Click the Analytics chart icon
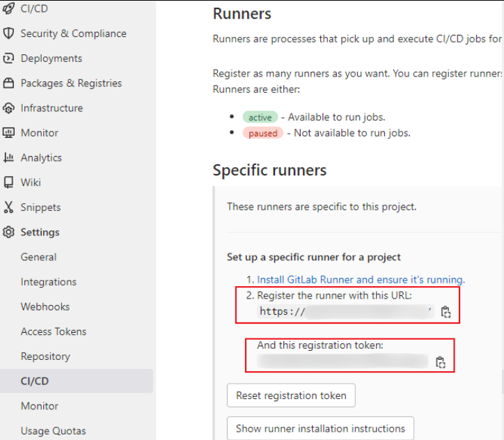The image size is (504, 440). point(8,158)
